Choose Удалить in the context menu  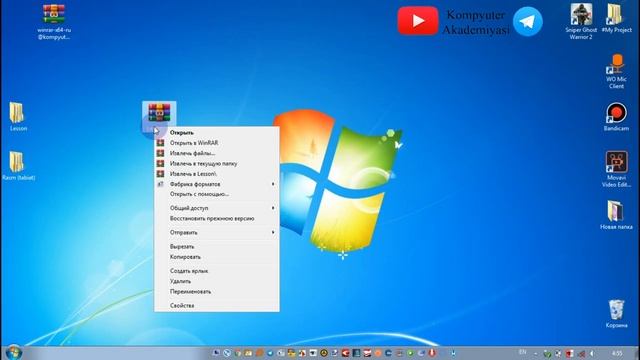217,281
